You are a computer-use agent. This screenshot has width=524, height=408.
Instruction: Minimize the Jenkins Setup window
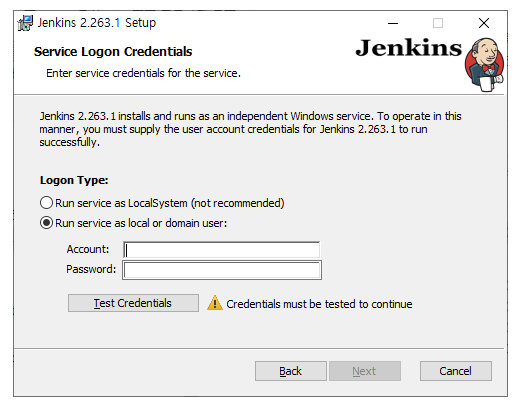pyautogui.click(x=393, y=23)
